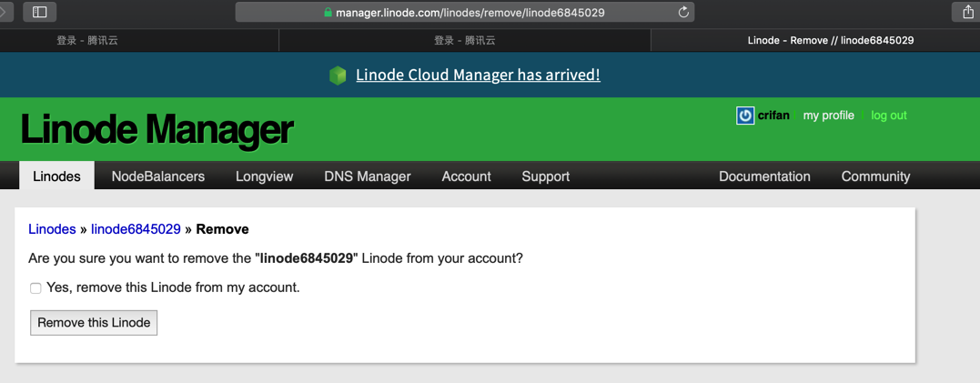980x383 pixels.
Task: Click the log out link
Action: pyautogui.click(x=888, y=116)
